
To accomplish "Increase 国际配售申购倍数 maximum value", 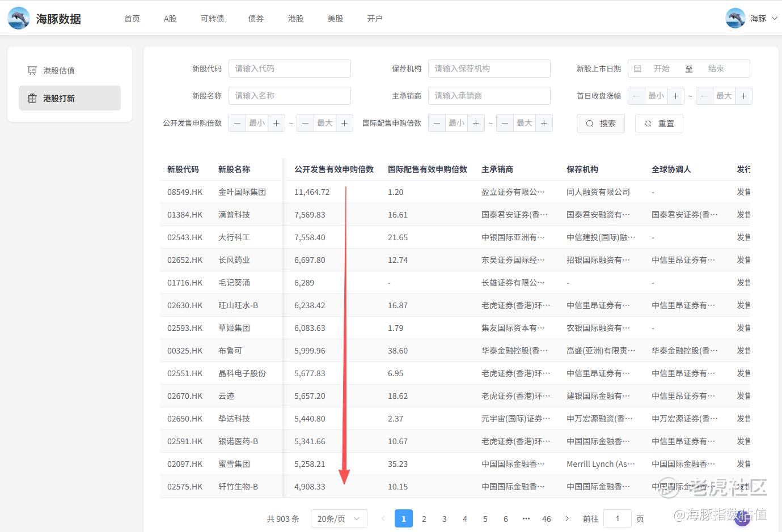I will pyautogui.click(x=544, y=123).
